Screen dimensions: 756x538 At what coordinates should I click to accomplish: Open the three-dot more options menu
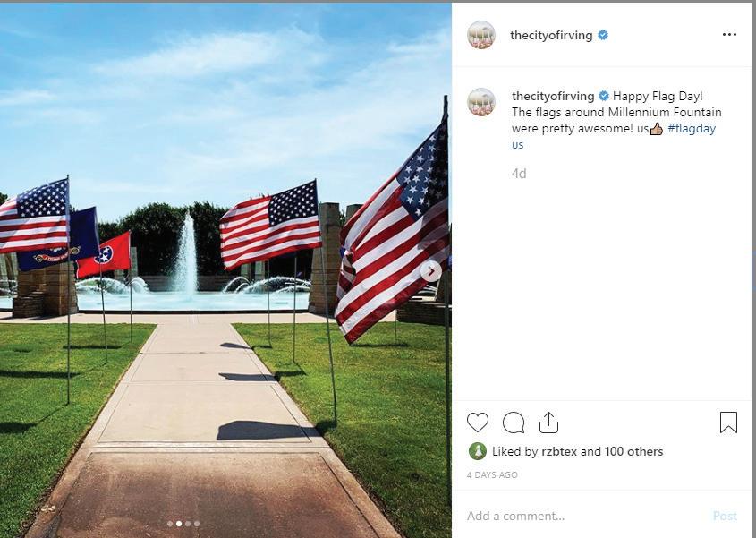click(x=729, y=35)
